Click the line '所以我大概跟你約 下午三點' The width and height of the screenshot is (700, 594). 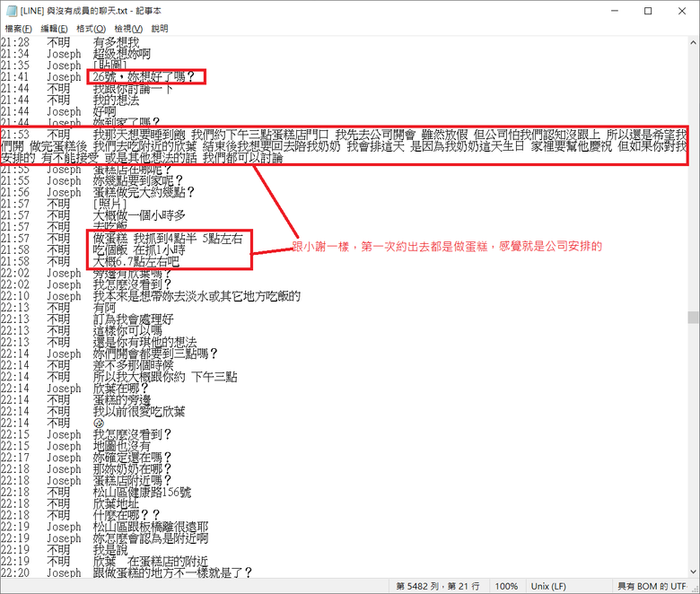pos(165,377)
